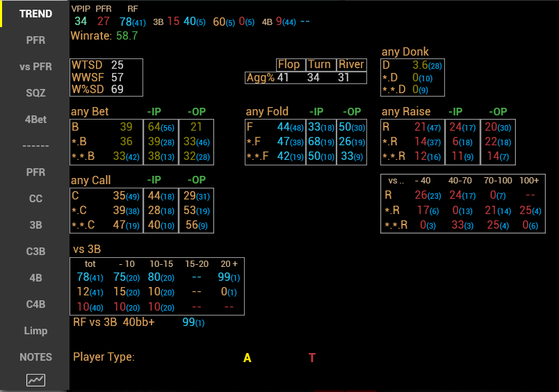Click the line chart icon in the sidebar
Screen dimensions: 559x392
point(35,379)
